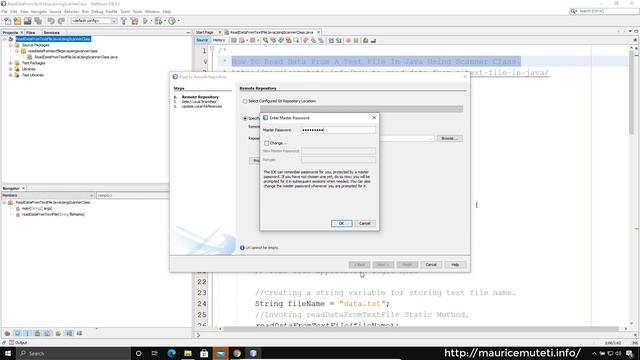This screenshot has height=360, width=640.
Task: Collapse the project root node in Projects tree
Action: (5, 39)
